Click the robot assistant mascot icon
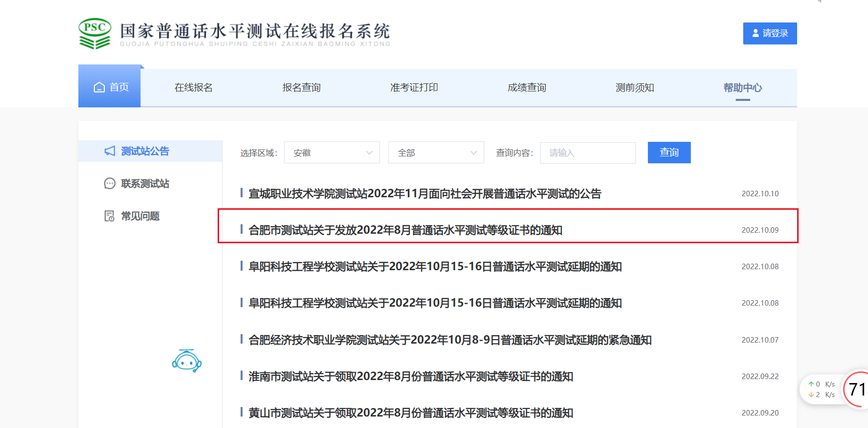This screenshot has width=868, height=428. [187, 361]
